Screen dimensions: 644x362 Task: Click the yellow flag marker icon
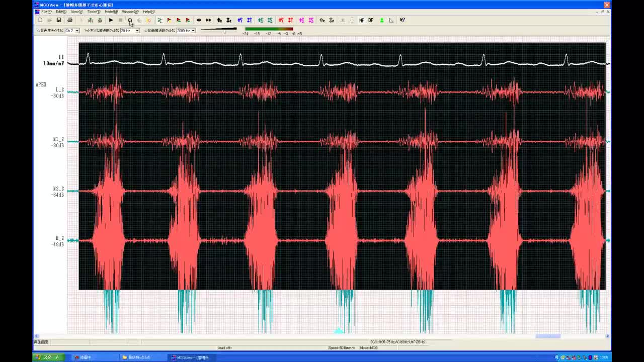click(x=169, y=20)
